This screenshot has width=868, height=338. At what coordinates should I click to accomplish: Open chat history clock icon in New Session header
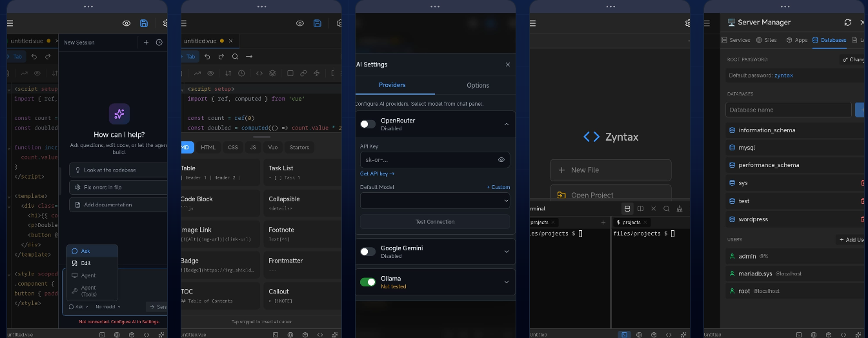159,42
